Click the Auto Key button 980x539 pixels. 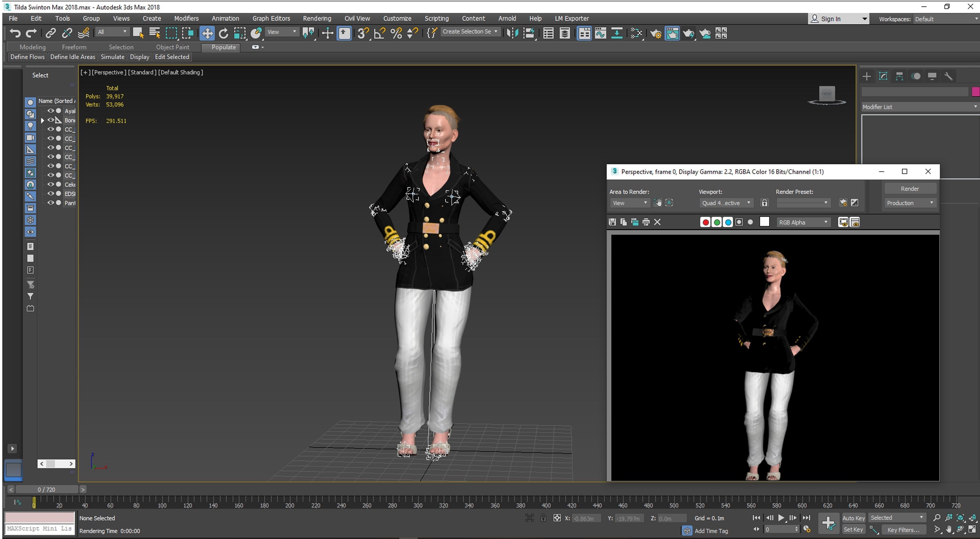(x=853, y=518)
